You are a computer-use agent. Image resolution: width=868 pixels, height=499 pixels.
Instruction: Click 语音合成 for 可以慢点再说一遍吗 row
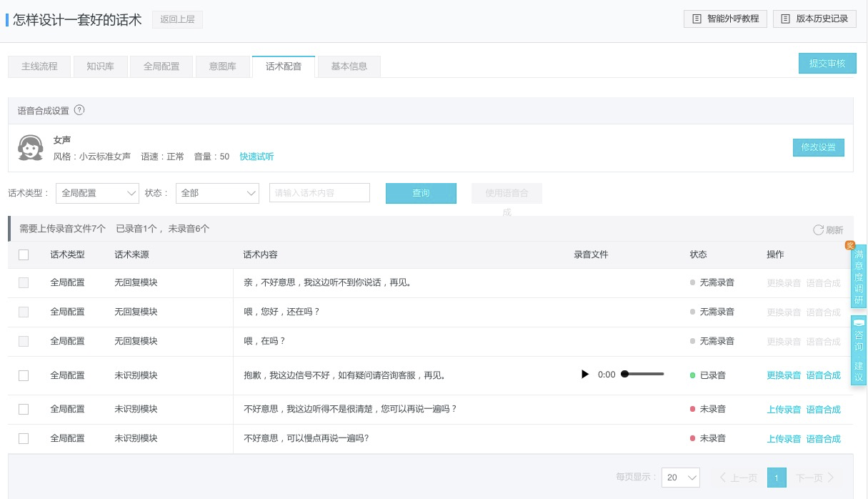[823, 439]
